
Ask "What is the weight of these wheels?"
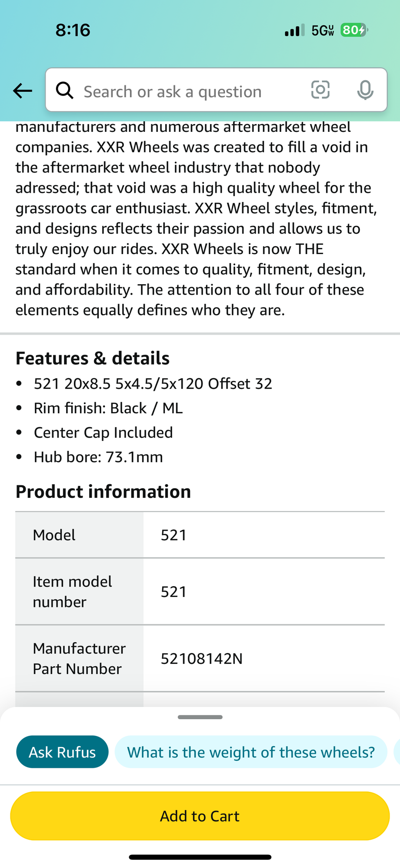[251, 752]
